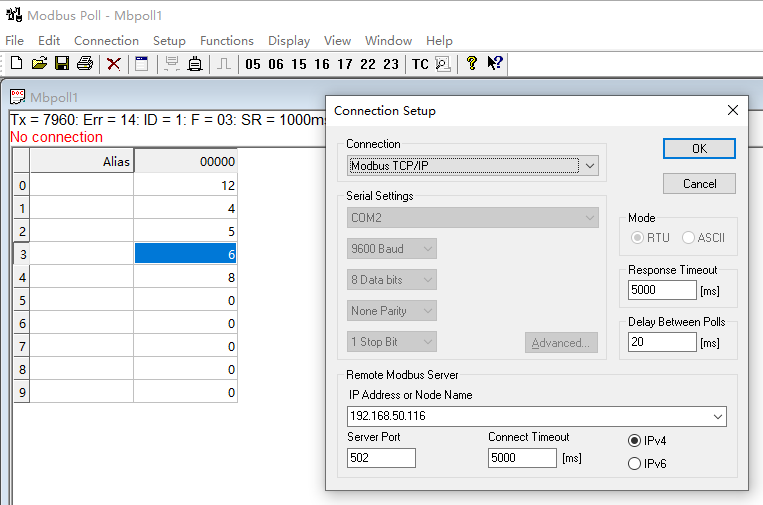
Task: Click the single pulse toolbar icon
Action: click(x=223, y=64)
